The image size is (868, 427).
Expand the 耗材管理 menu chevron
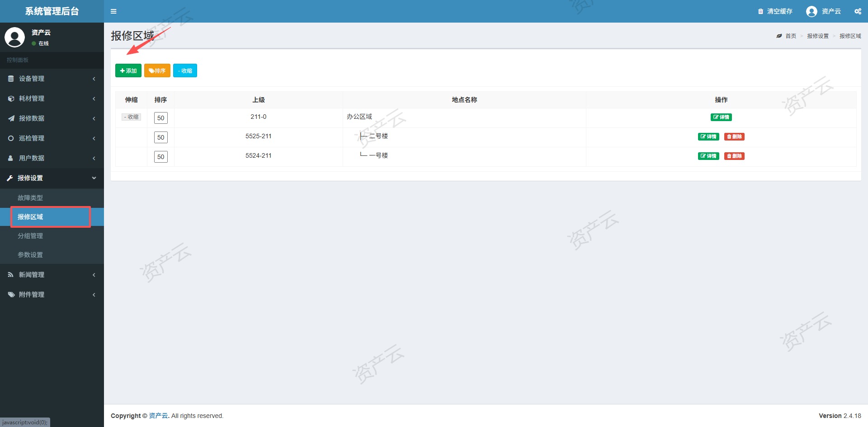(x=94, y=99)
